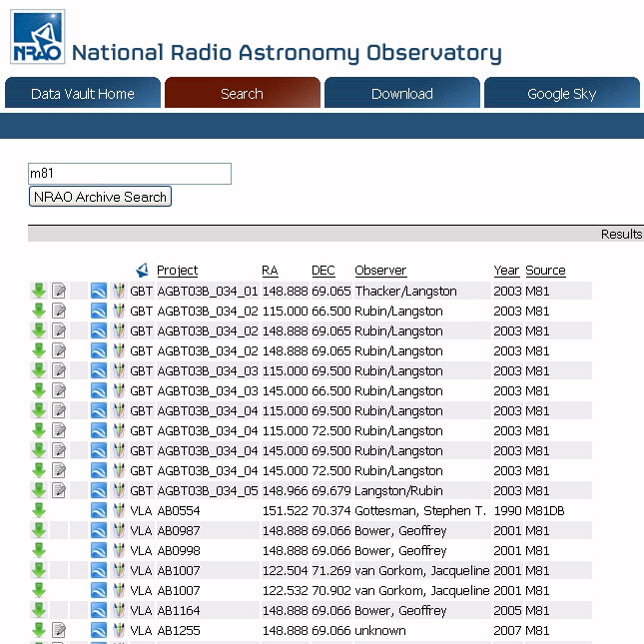Click project name AB0998
Screen dimensions: 644x644
point(179,550)
